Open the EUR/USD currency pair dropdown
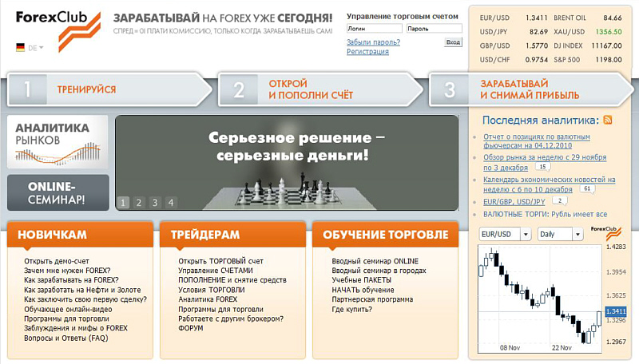The image size is (639, 364). coord(505,234)
